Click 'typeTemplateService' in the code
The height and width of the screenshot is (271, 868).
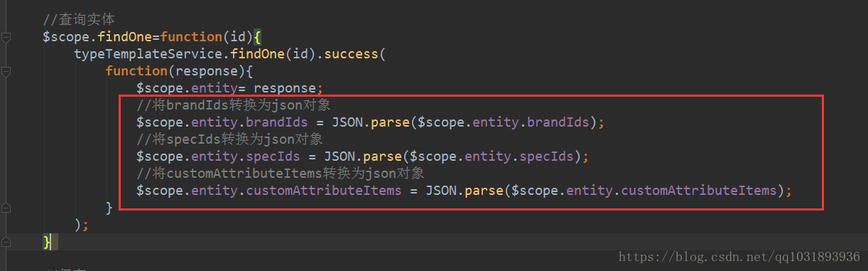pyautogui.click(x=147, y=53)
